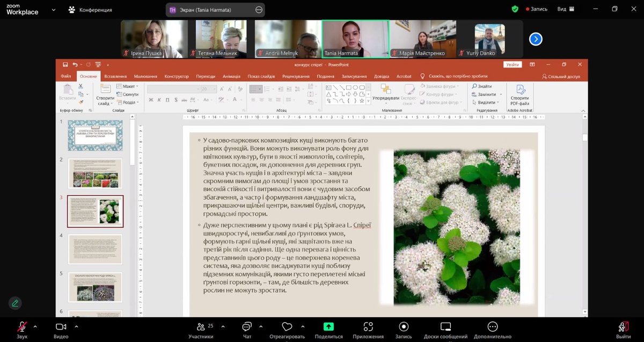
Task: Switch to the Конструктор ribbon tab
Action: [x=177, y=76]
